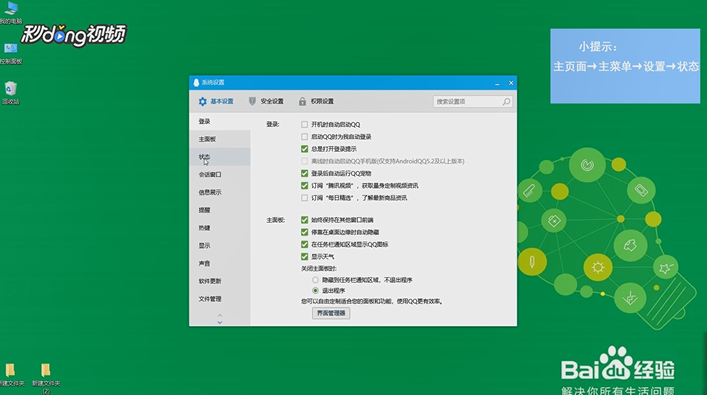Click the 关闭主面板时 label

pyautogui.click(x=319, y=269)
